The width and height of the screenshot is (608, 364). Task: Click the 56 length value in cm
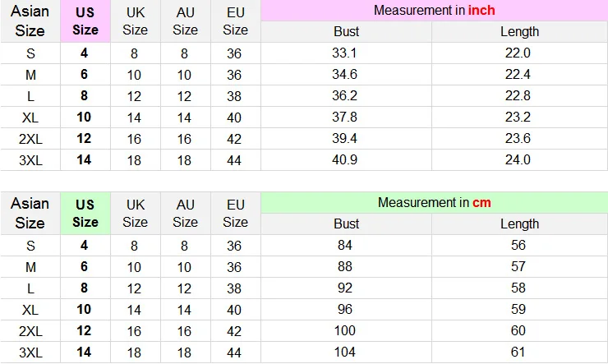[518, 245]
